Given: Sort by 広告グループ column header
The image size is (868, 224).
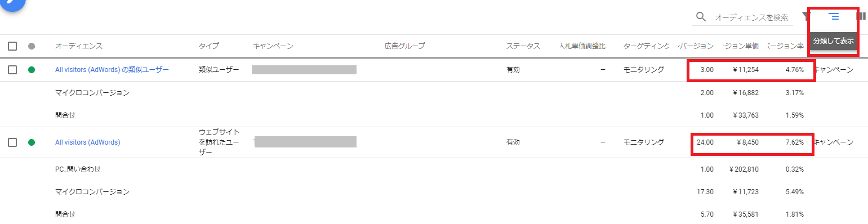Looking at the screenshot, I should tap(404, 46).
